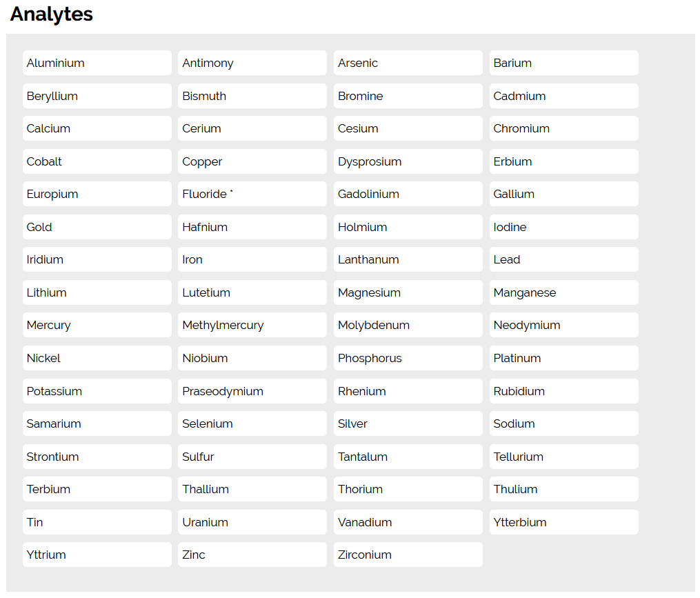Pick the Rhenium box

point(408,392)
